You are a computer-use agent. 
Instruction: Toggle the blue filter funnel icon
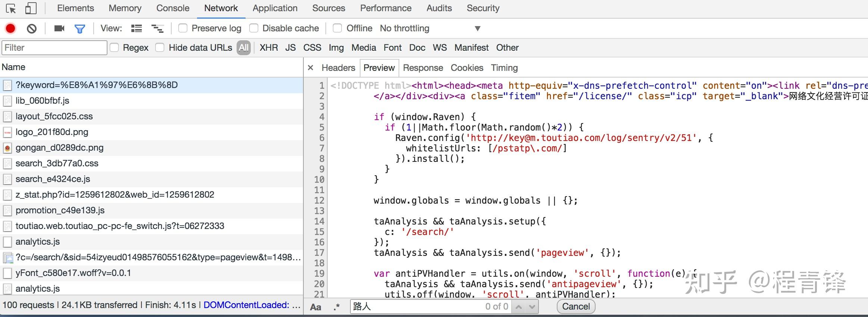coord(80,28)
